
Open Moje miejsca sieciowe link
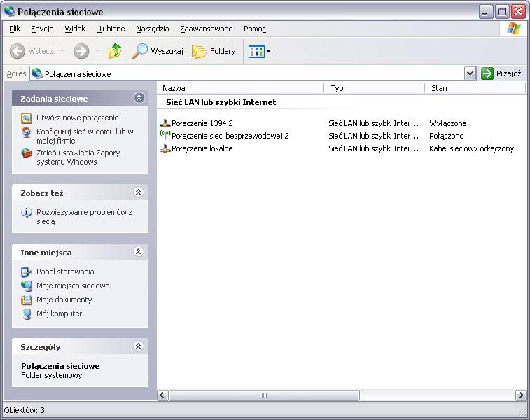[x=73, y=286]
